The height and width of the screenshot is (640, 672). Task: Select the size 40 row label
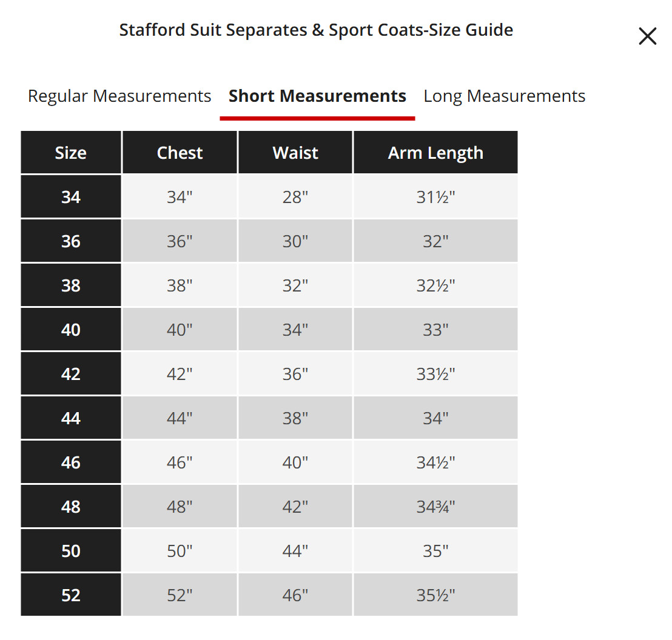point(71,330)
